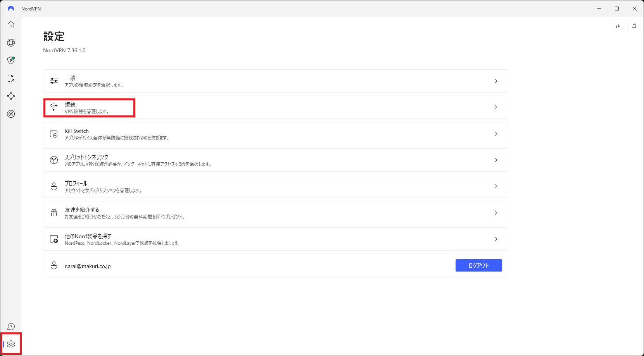
Task: Click description VPN接続を管理します。
Action: point(87,112)
